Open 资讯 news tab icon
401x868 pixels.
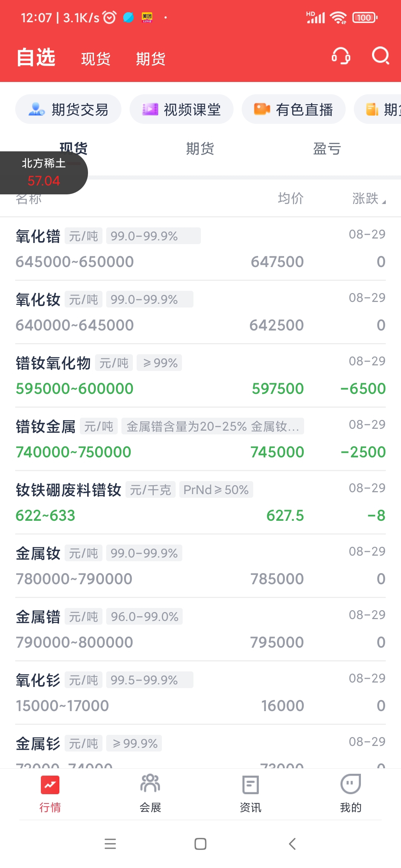point(251,785)
